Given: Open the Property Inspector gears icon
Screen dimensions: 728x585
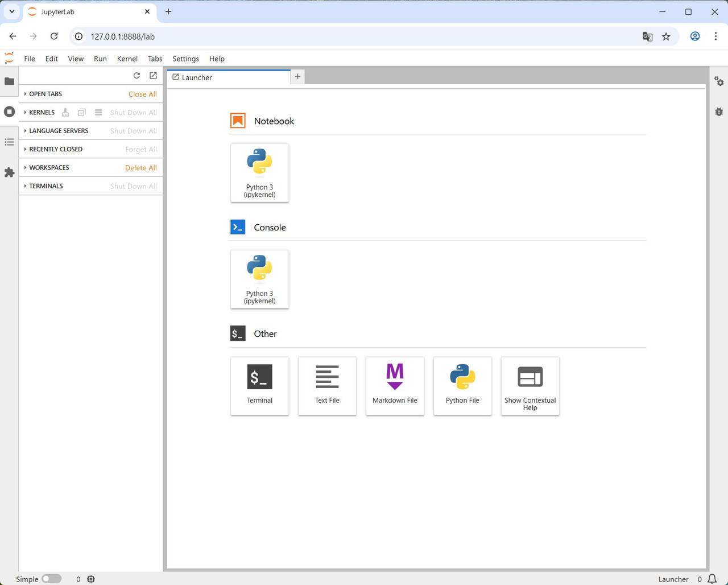Looking at the screenshot, I should (719, 81).
